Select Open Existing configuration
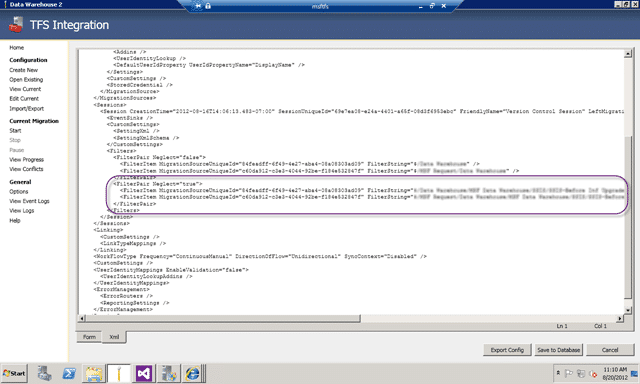 click(x=26, y=80)
